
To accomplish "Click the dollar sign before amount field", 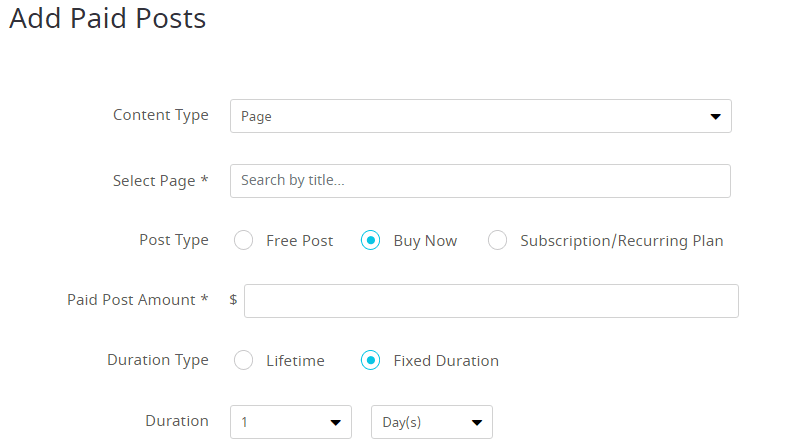I will click(x=233, y=300).
